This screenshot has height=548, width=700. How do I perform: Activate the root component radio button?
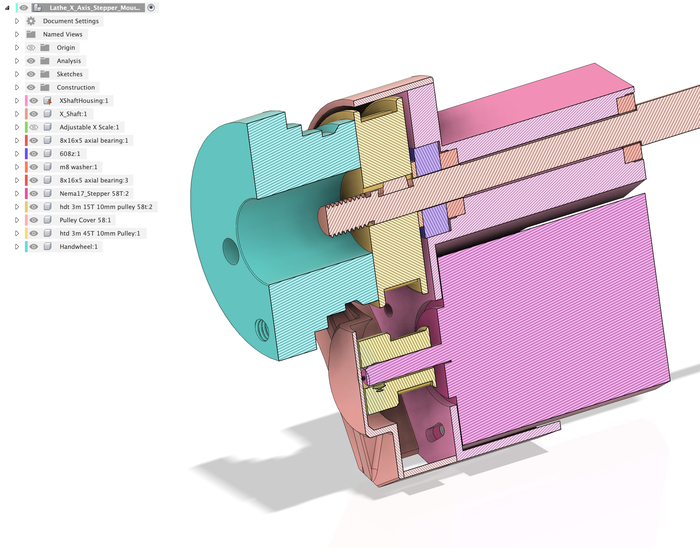coord(151,8)
